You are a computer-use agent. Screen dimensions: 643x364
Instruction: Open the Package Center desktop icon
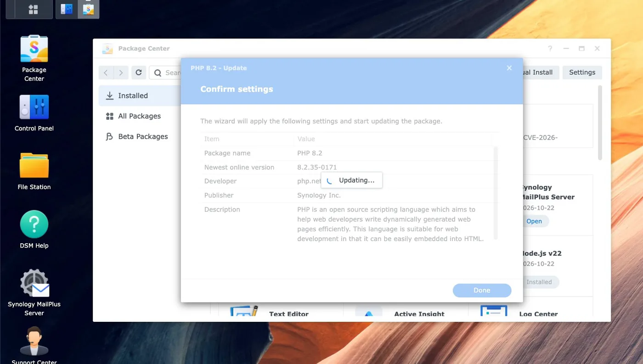34,58
